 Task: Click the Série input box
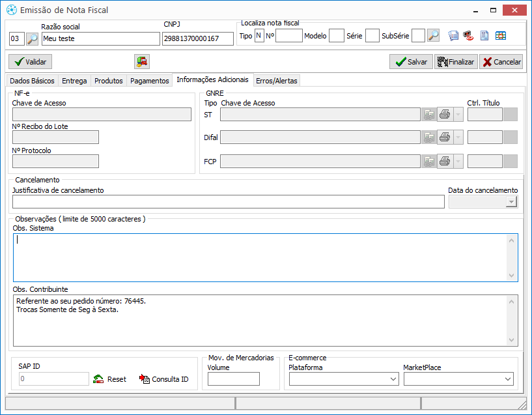click(x=372, y=36)
